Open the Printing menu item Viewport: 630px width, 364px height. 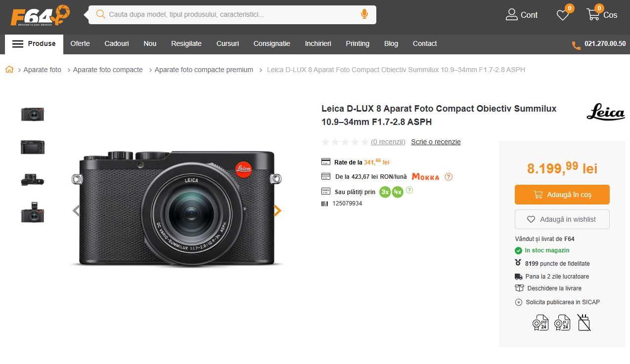tap(358, 43)
